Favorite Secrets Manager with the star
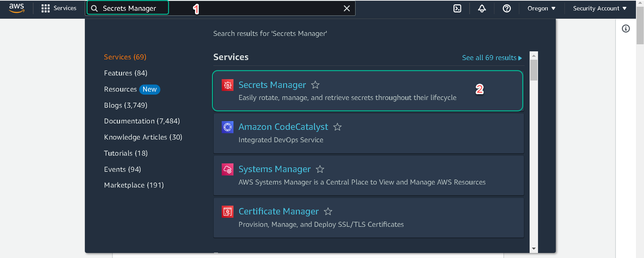Screen dimensions: 644x258 click(315, 85)
